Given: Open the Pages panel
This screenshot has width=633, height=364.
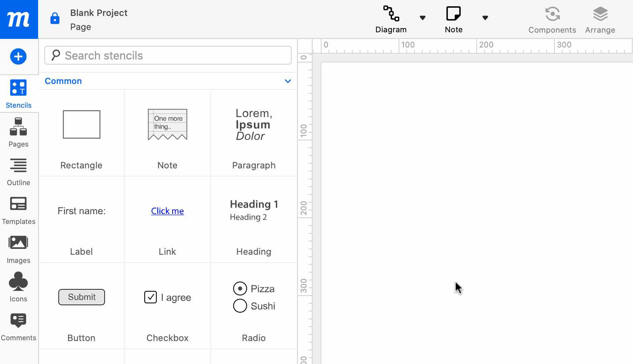Looking at the screenshot, I should coord(18,133).
